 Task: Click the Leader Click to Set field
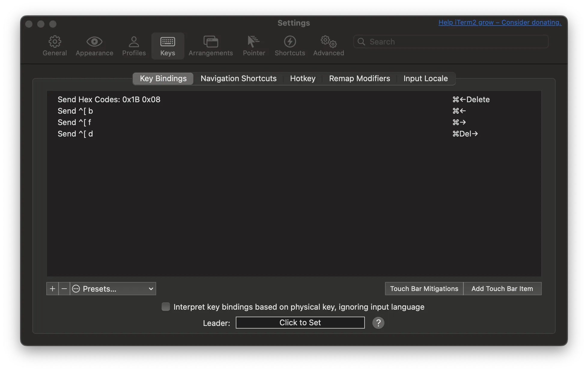[300, 323]
